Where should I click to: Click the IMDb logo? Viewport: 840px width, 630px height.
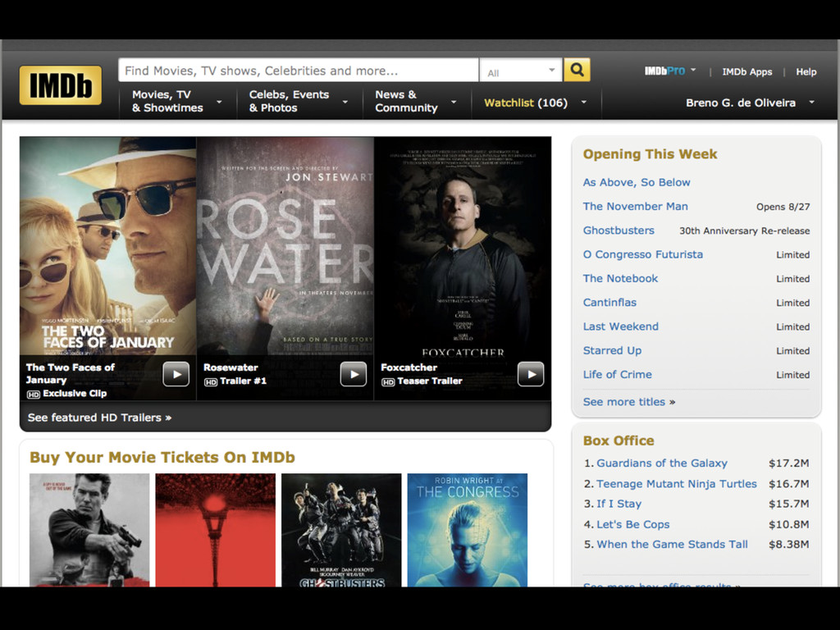coord(61,85)
